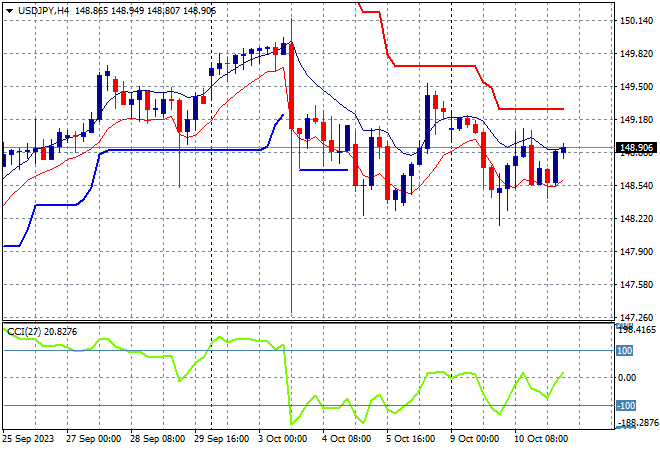This screenshot has height=450, width=660.
Task: Click the USDJPY,H4 chart title text
Action: 43,11
